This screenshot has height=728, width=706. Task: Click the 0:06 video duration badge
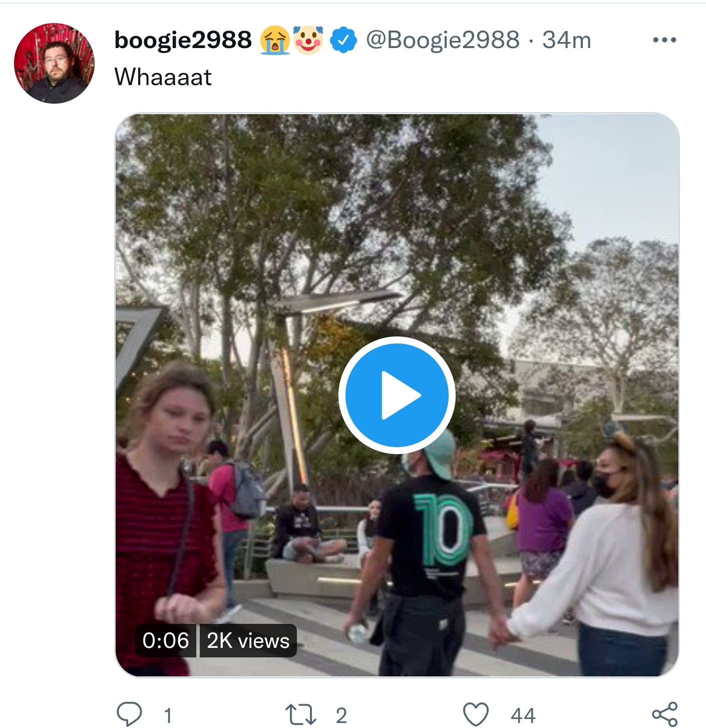click(166, 640)
